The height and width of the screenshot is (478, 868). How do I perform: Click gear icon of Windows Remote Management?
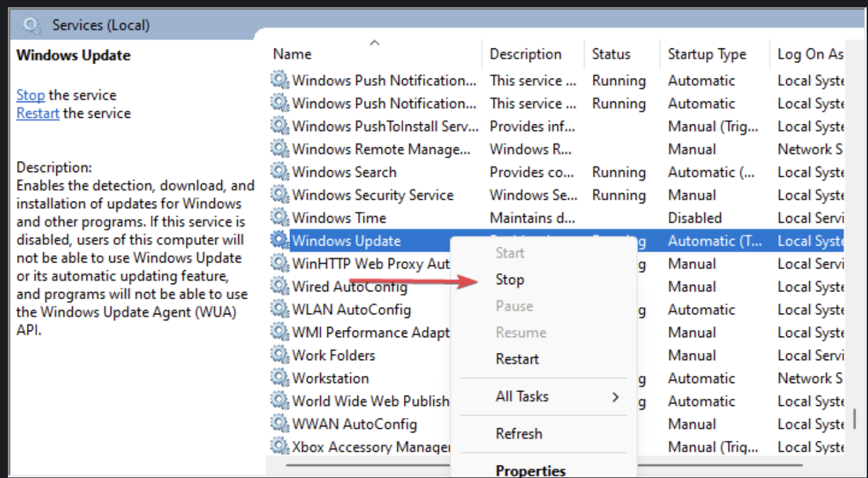click(x=280, y=149)
